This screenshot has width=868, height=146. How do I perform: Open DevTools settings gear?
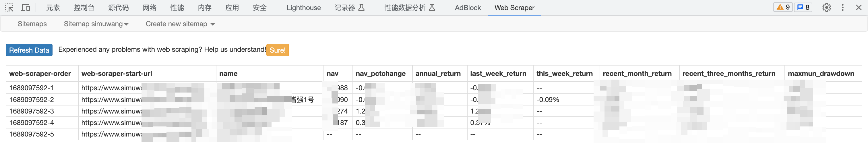point(826,7)
